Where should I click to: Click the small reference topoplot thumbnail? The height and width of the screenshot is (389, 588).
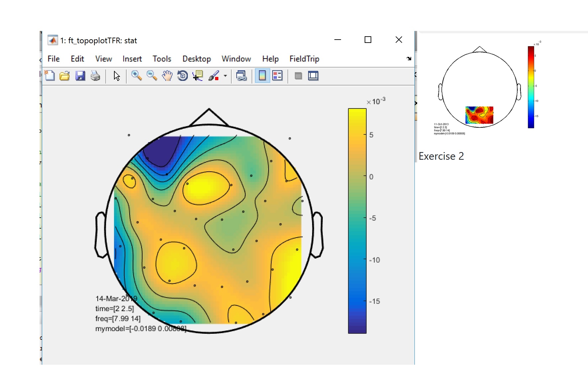(479, 88)
